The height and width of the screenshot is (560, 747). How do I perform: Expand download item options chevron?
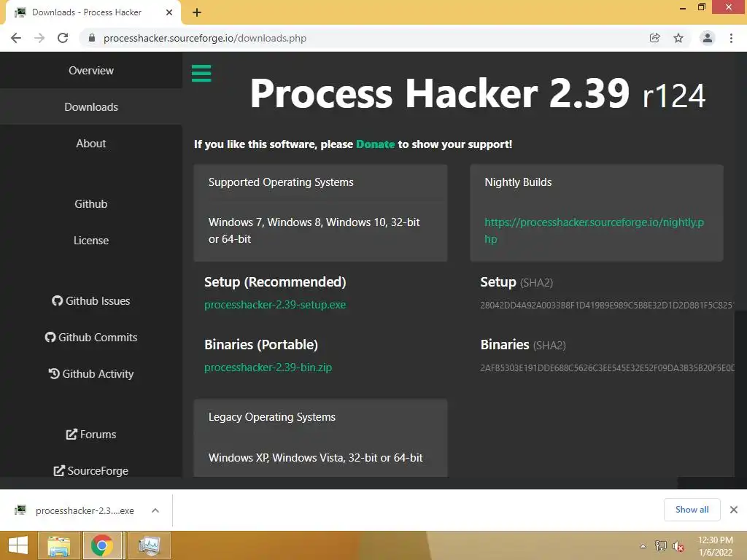[x=155, y=510]
